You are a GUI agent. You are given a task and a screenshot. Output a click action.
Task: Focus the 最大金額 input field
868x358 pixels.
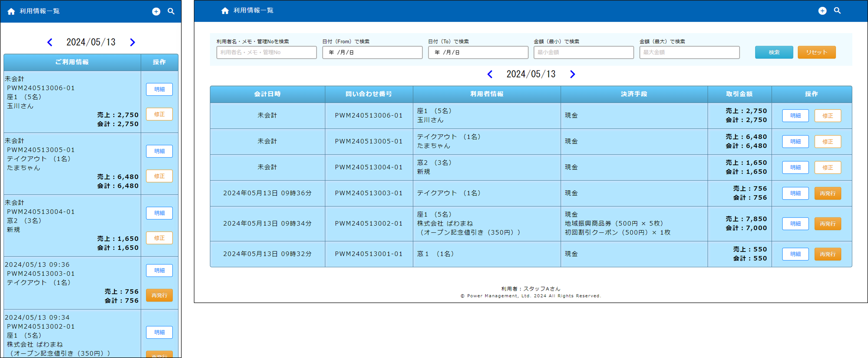click(689, 53)
